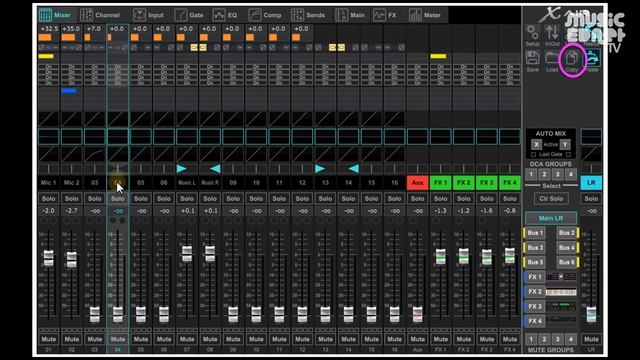
Task: Open LR main EQ curve thumbnail
Action: (x=591, y=136)
